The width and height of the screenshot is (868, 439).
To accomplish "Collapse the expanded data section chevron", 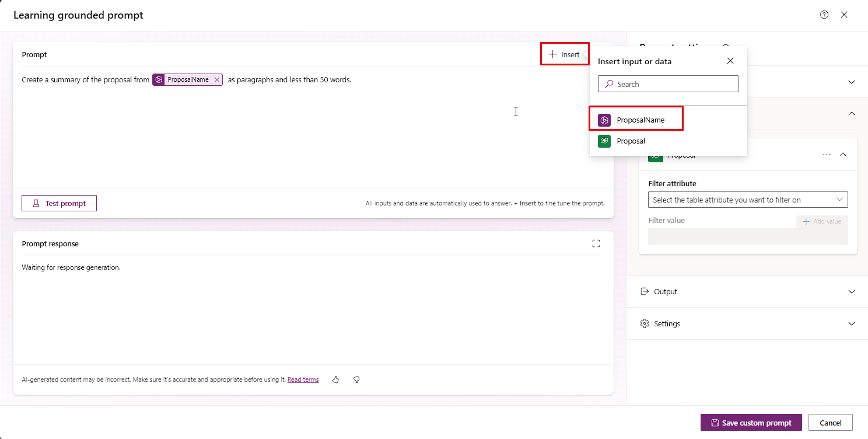I will click(852, 114).
